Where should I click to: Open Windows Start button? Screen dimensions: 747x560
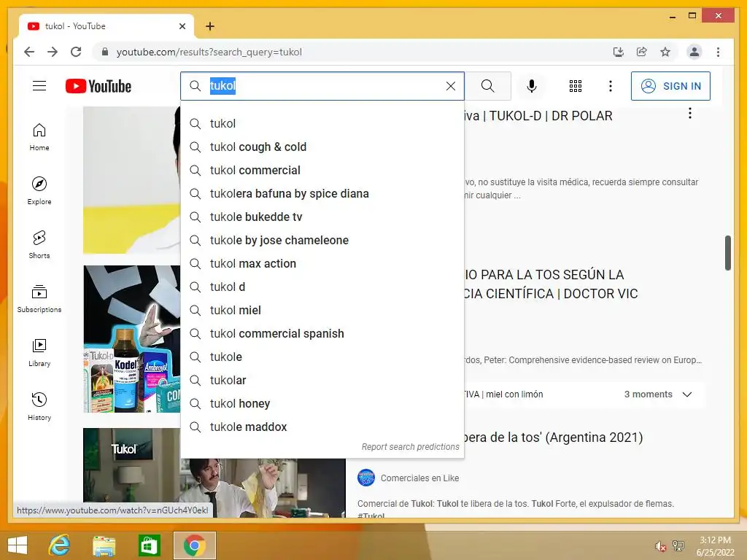(x=18, y=545)
